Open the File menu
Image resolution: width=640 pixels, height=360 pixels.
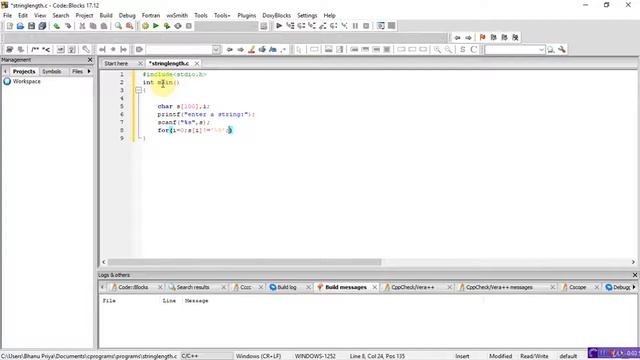tap(7, 15)
